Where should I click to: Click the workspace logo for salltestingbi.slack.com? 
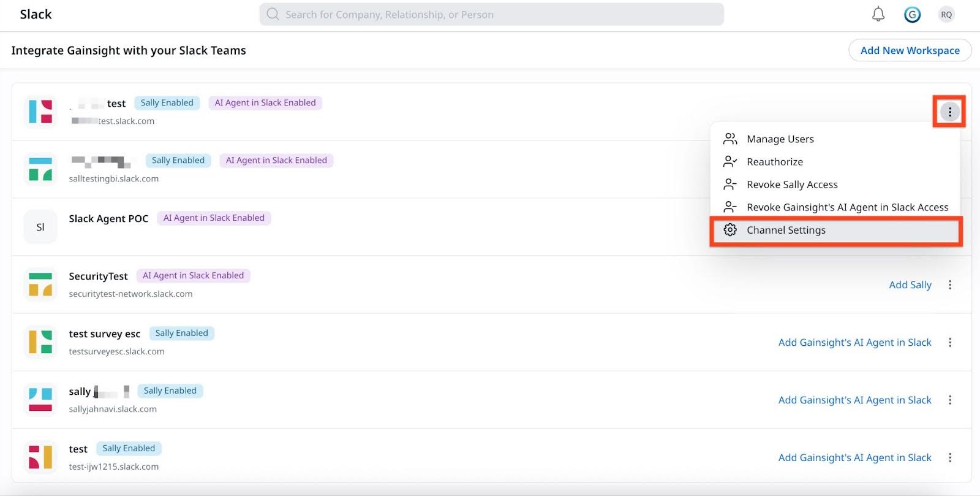[x=40, y=169]
